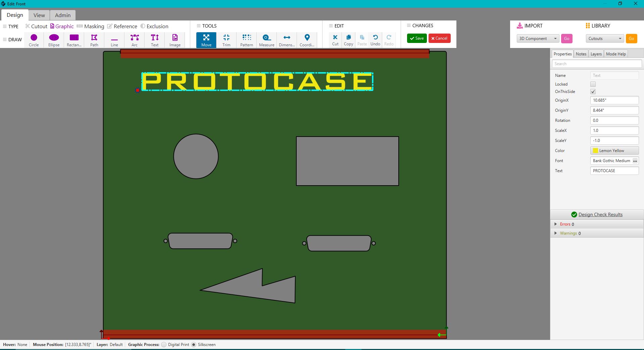The height and width of the screenshot is (350, 644).
Task: Open font chooser ellipsis button
Action: tap(635, 161)
